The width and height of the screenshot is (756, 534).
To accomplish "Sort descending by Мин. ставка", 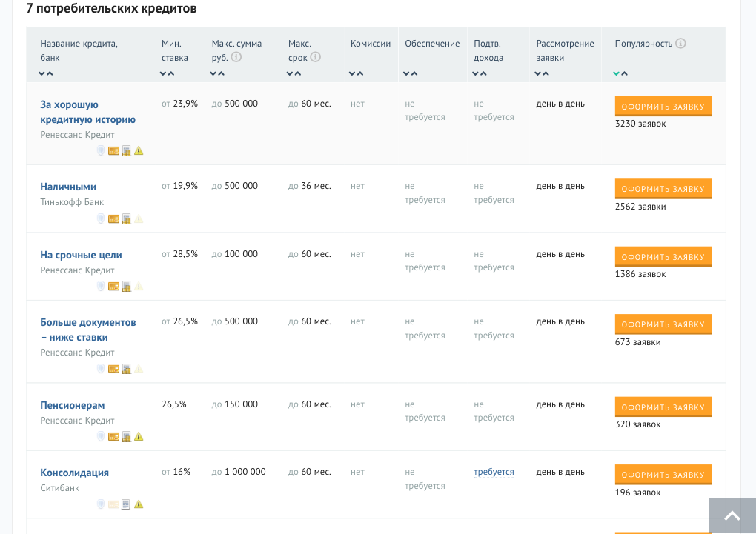I will click(x=163, y=74).
